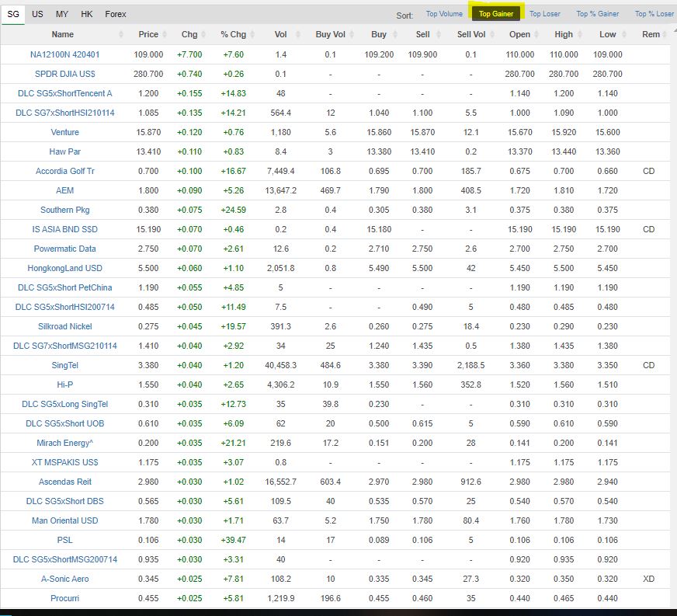Click PSL percent change +39.47
Image resolution: width=677 pixels, height=616 pixels.
[234, 541]
